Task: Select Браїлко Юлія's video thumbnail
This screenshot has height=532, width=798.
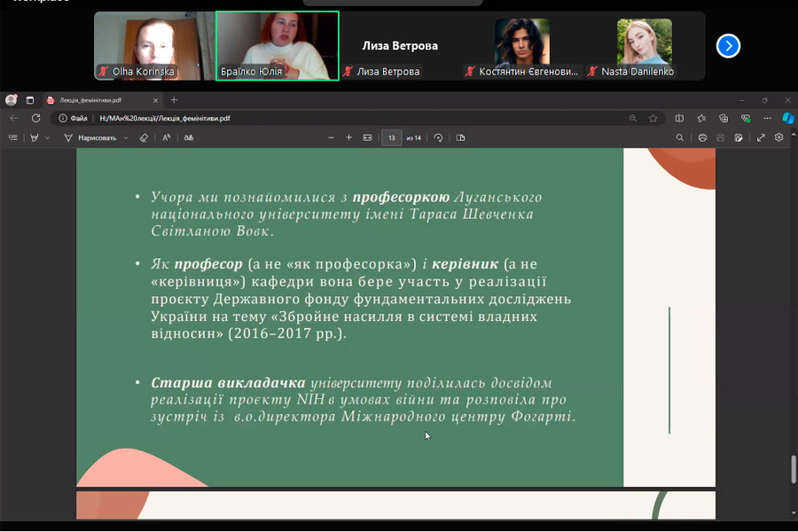Action: tap(278, 46)
